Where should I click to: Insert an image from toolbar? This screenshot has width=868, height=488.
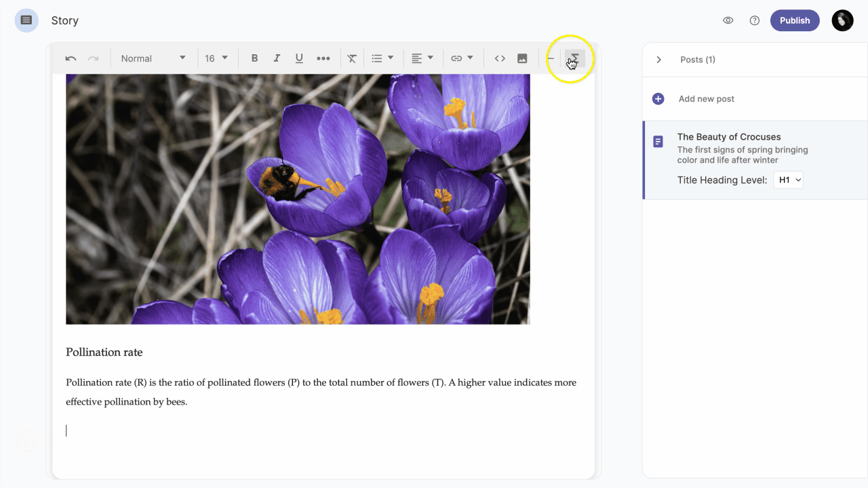point(522,58)
